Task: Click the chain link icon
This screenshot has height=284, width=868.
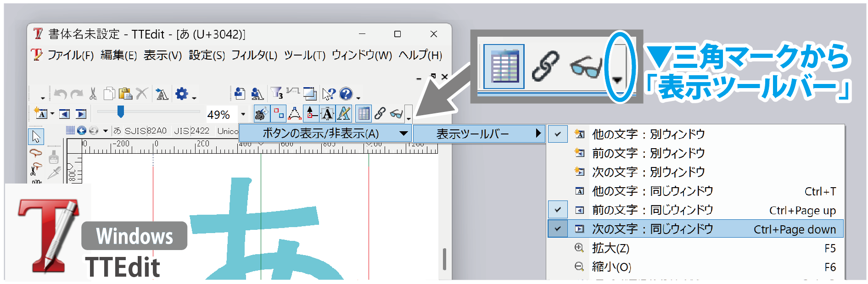Action: point(380,114)
